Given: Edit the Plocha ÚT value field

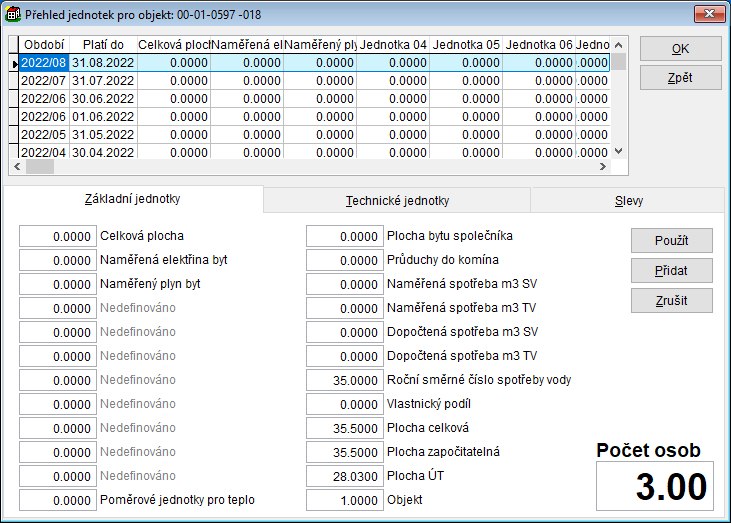Looking at the screenshot, I should [343, 476].
